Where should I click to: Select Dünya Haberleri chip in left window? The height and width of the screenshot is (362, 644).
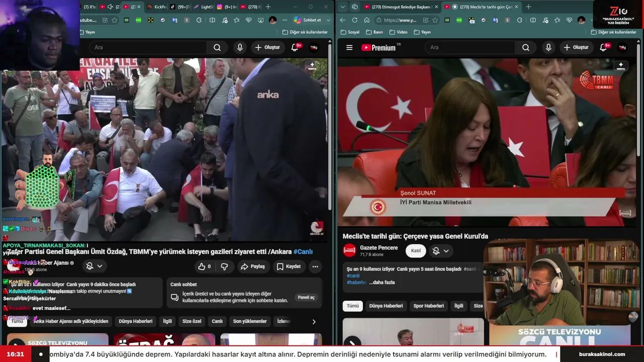tap(135, 321)
